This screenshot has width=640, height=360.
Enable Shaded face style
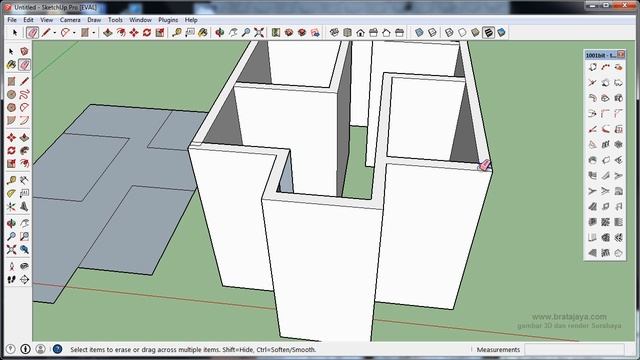(476, 33)
